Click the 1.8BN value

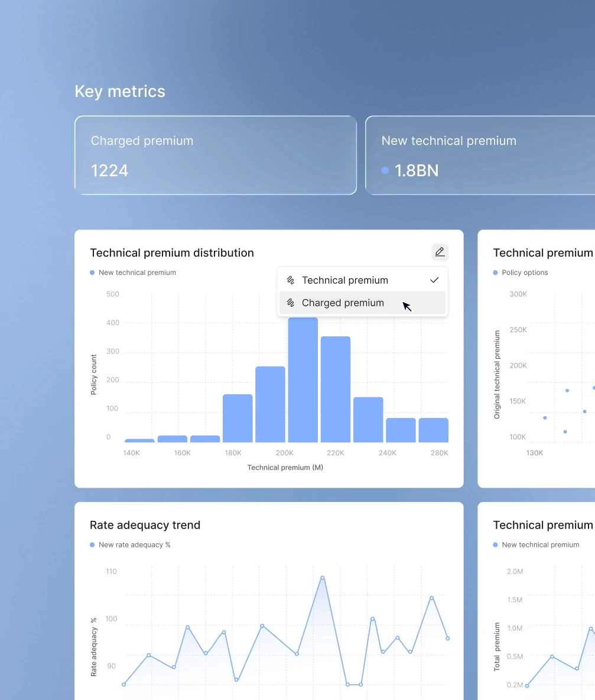(417, 170)
